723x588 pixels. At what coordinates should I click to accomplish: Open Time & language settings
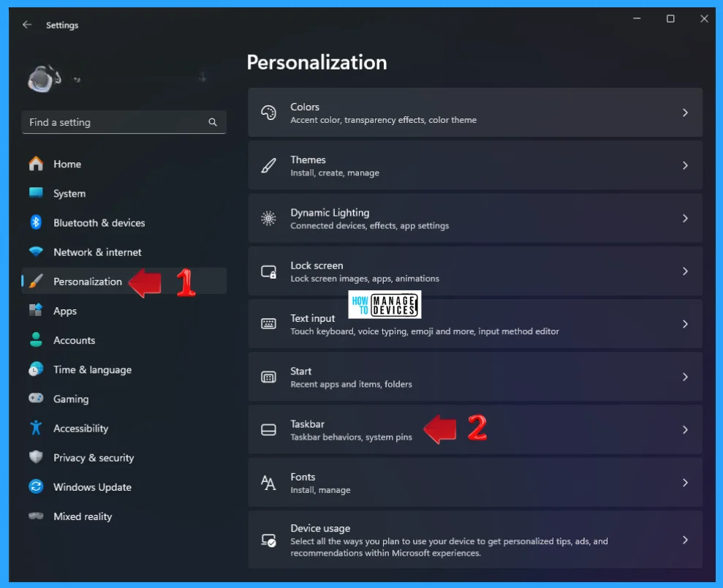click(124, 369)
